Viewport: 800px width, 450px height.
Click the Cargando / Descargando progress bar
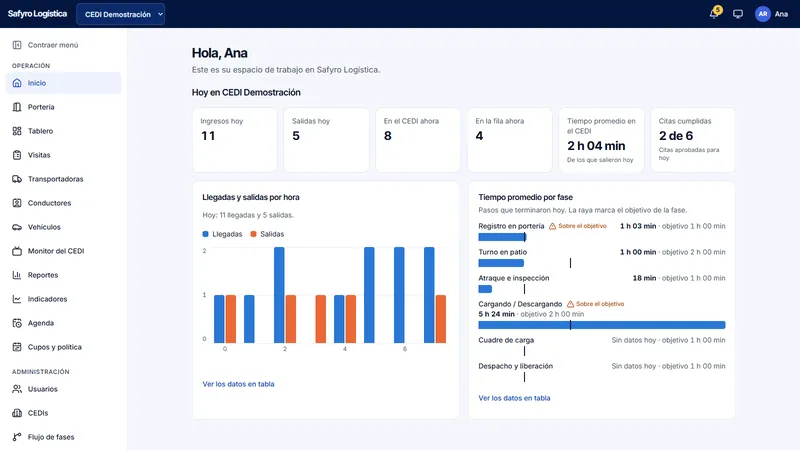(602, 325)
